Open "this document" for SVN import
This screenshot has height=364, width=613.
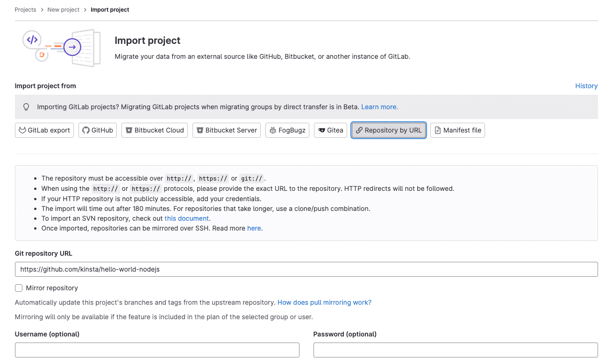pyautogui.click(x=186, y=218)
